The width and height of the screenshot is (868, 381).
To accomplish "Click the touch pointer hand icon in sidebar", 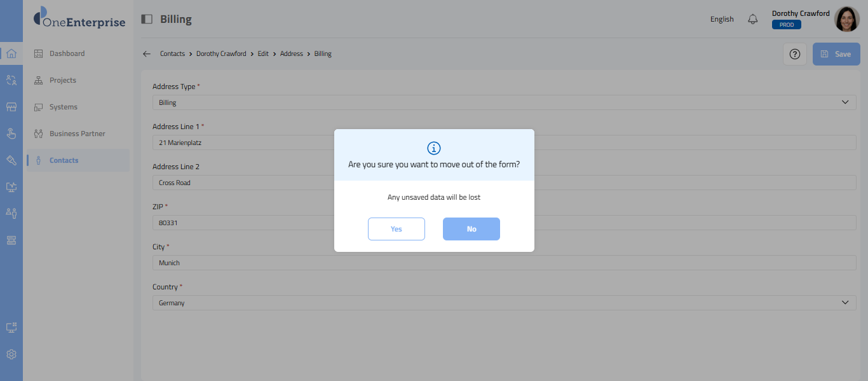I will pyautogui.click(x=11, y=134).
